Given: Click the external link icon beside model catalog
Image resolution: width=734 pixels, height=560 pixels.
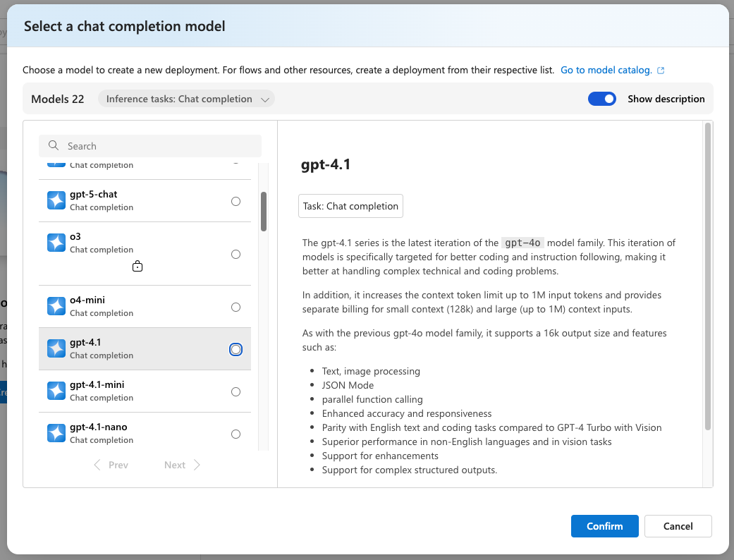Looking at the screenshot, I should pos(661,71).
